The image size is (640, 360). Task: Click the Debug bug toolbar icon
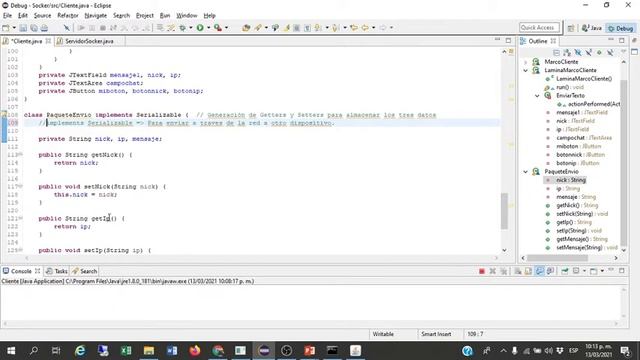click(182, 28)
